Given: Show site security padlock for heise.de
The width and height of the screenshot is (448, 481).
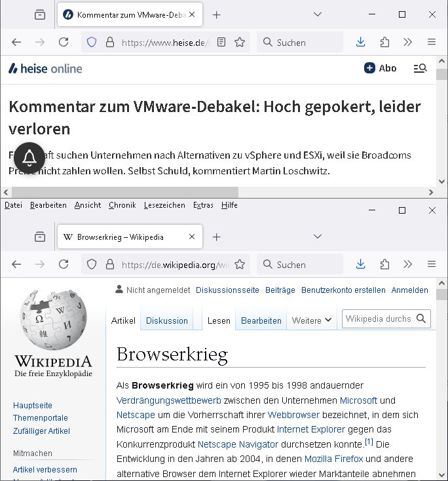Looking at the screenshot, I should point(110,42).
